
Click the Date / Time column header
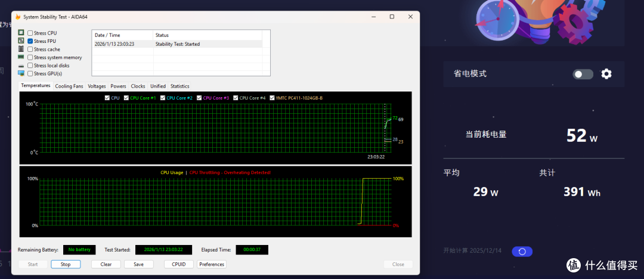pos(122,35)
